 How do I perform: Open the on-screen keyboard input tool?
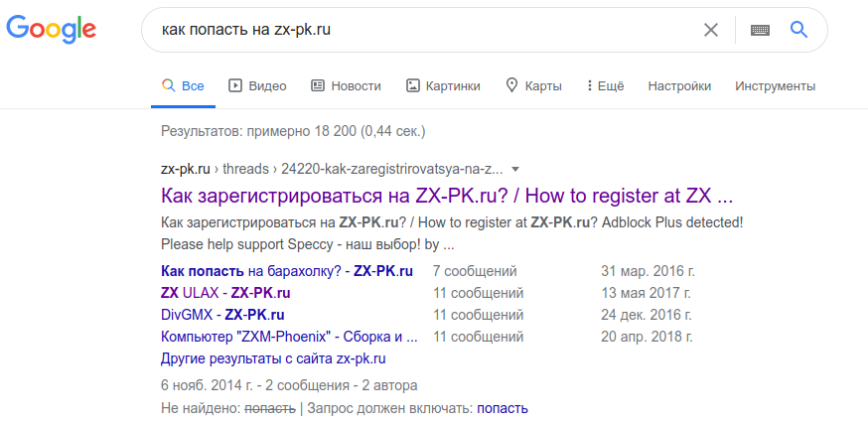pos(761,30)
